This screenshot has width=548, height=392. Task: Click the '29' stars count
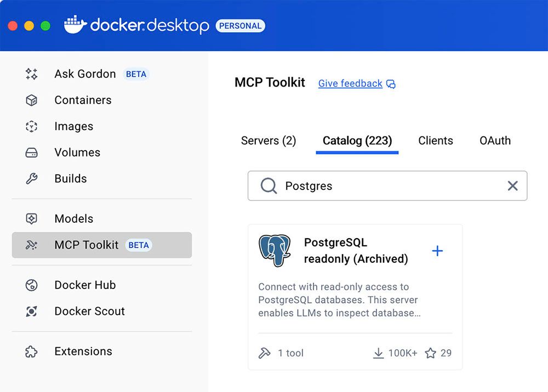(x=446, y=353)
